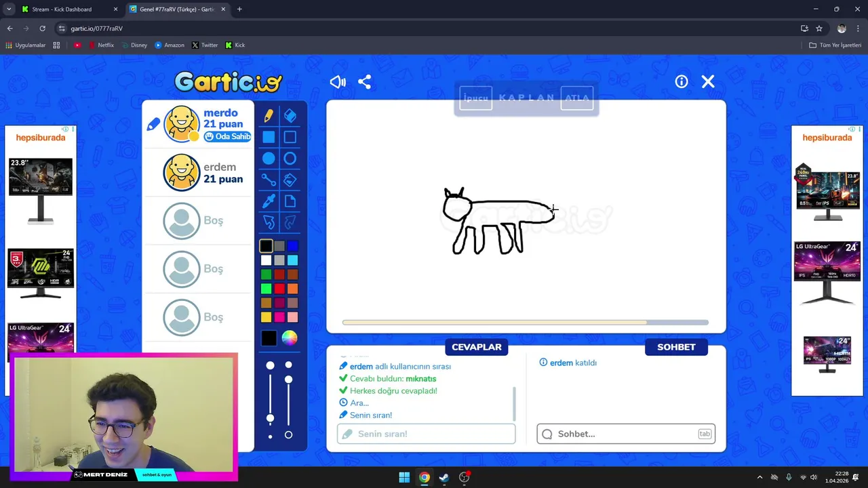Select the hot pink color swatch

click(279, 317)
